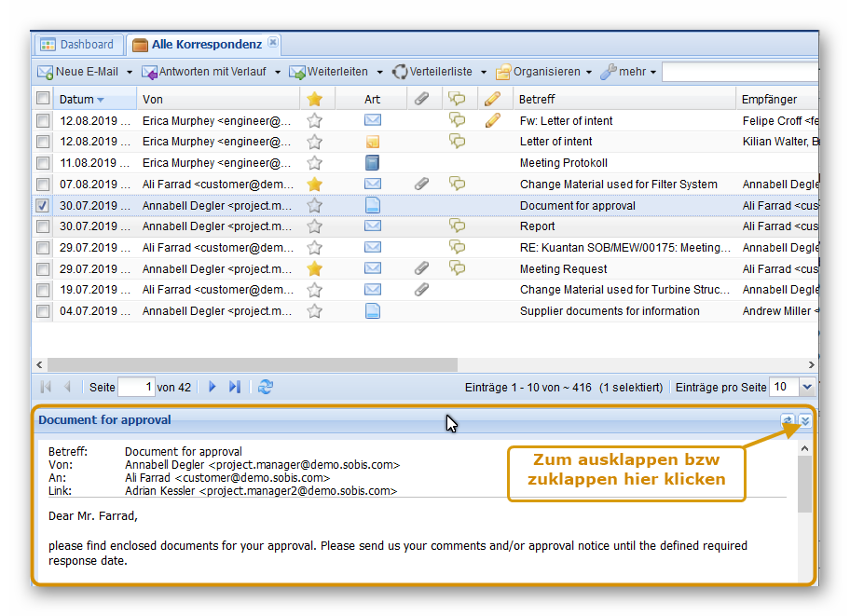Check the box for Letter of intent row

(43, 142)
